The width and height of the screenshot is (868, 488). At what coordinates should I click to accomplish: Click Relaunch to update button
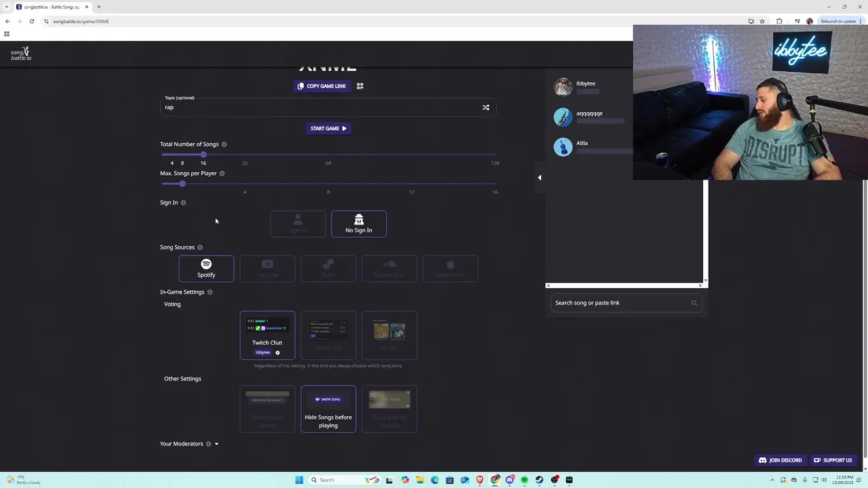[837, 21]
